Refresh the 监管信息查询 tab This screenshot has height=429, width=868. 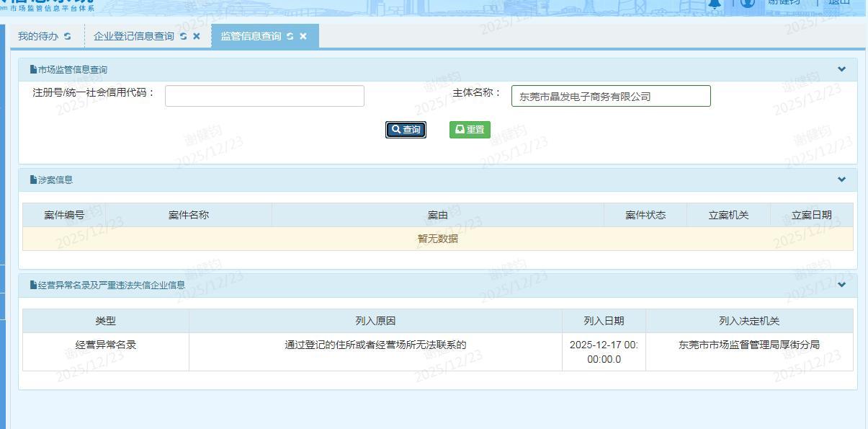click(x=290, y=37)
